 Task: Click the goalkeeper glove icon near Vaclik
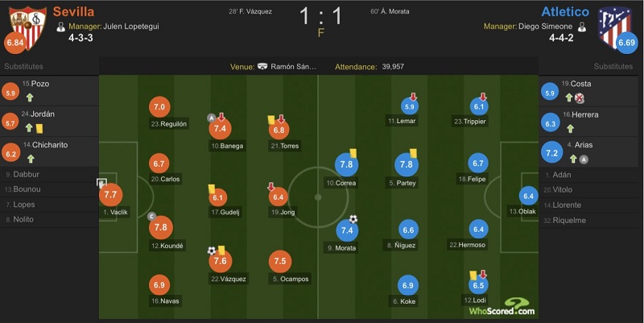pyautogui.click(x=101, y=184)
